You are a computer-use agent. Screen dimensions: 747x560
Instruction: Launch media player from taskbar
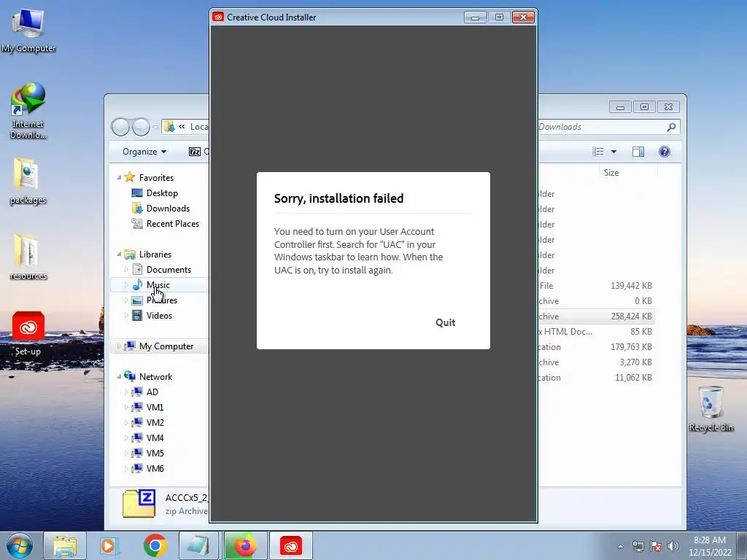pyautogui.click(x=108, y=545)
